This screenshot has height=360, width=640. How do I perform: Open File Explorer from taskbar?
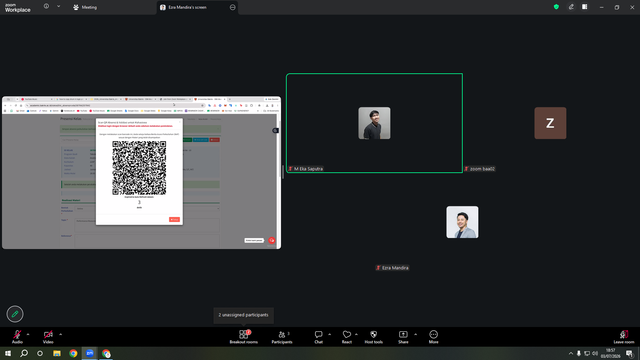57,353
